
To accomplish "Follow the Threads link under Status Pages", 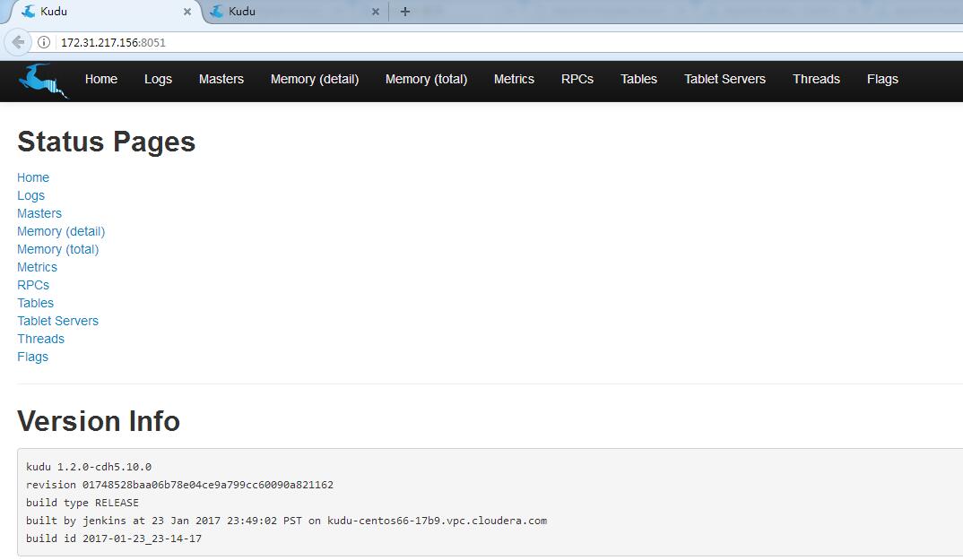I will tap(40, 339).
